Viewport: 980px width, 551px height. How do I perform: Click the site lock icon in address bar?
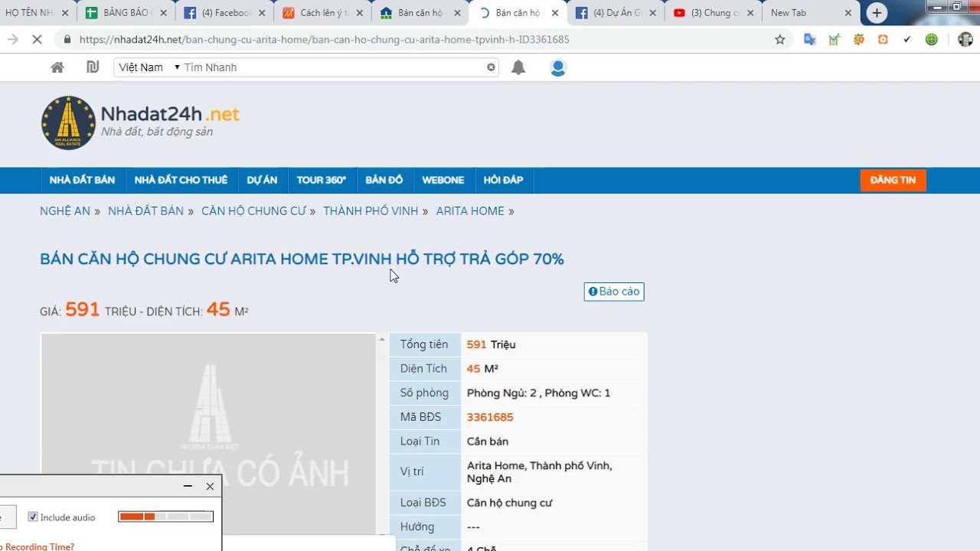(67, 40)
